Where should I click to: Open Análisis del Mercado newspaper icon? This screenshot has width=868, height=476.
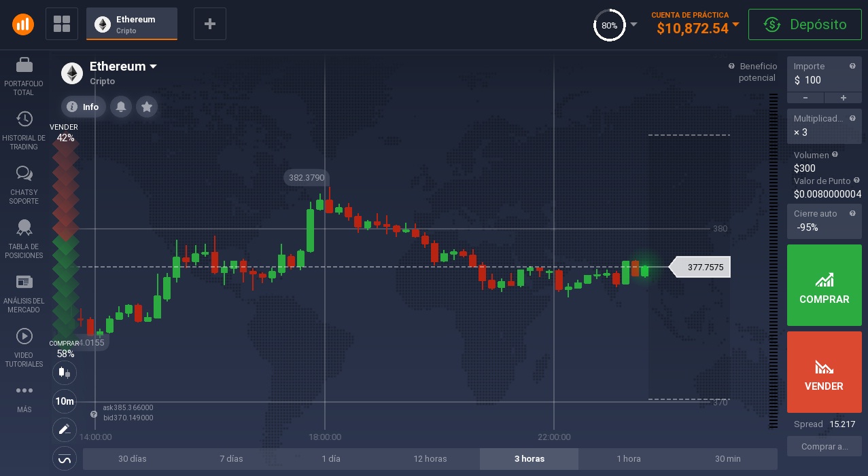coord(24,282)
